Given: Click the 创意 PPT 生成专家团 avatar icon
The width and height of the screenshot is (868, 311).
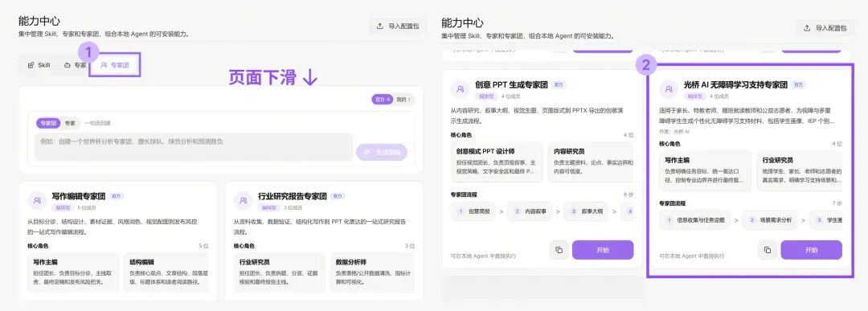Looking at the screenshot, I should [460, 89].
